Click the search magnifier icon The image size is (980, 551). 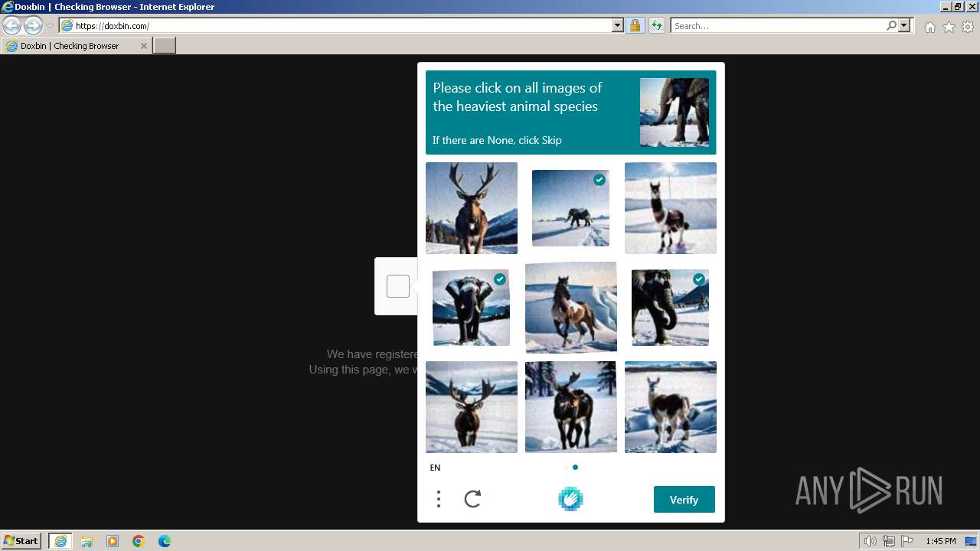tap(891, 26)
